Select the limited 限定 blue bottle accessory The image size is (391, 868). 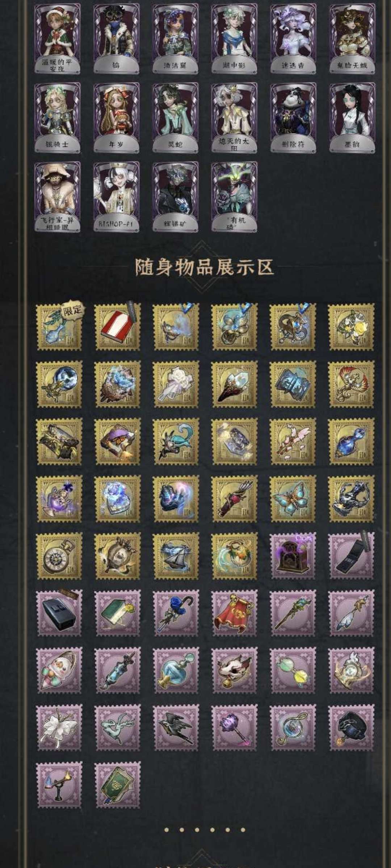pyautogui.click(x=59, y=327)
